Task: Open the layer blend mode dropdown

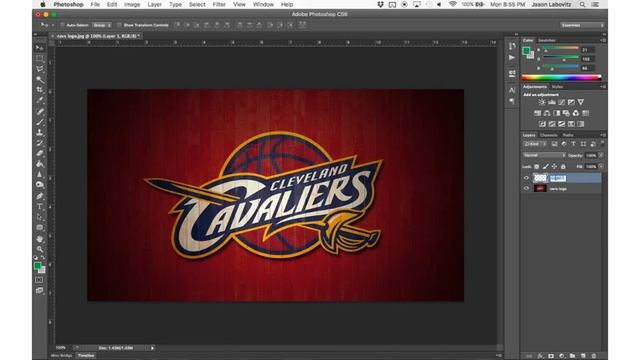Action: 544,155
